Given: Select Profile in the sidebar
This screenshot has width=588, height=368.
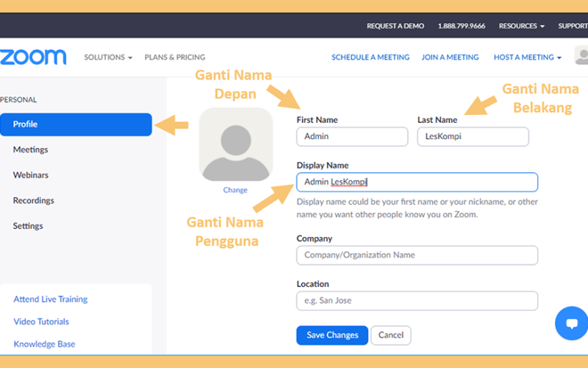Looking at the screenshot, I should pos(76,124).
